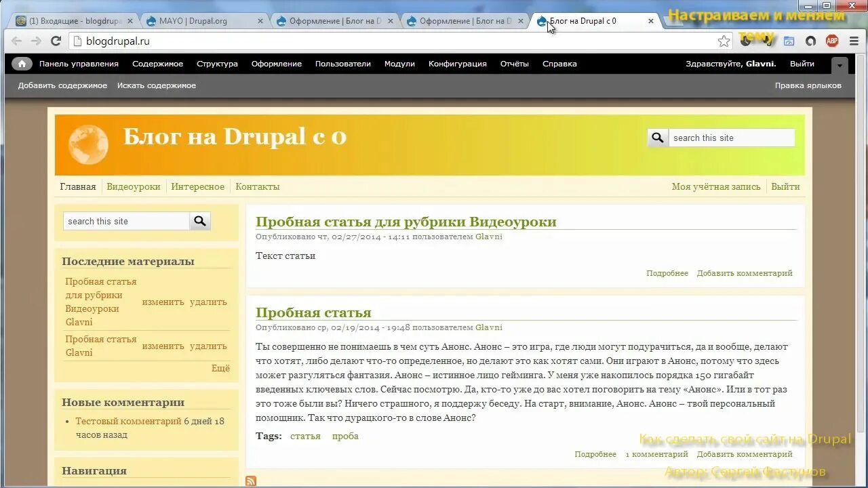Click Добавить содержимое shortcut

pyautogui.click(x=62, y=85)
